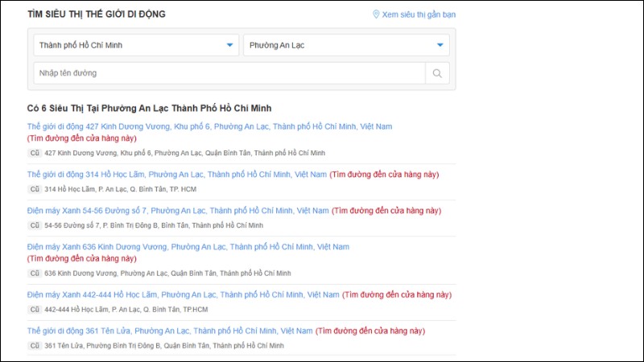Open store link 'Thế giới di động 427 Kinh Dương Vương'

(x=209, y=126)
